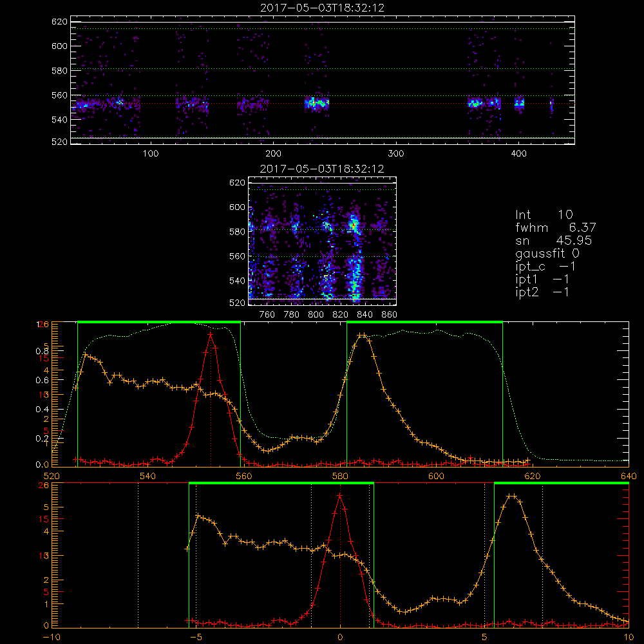
Task: Click x-axis label 560 on upper profile plot
Action: [244, 477]
